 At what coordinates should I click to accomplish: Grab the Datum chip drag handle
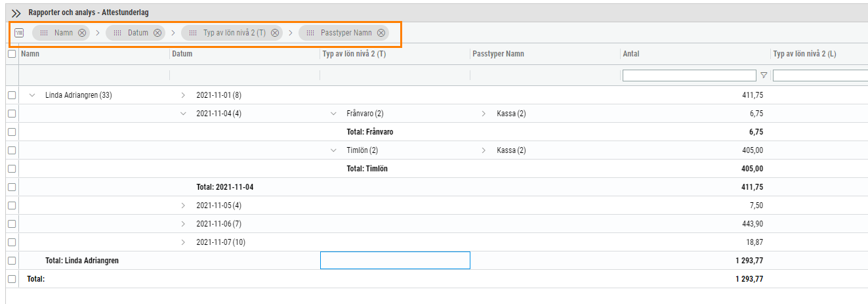[x=118, y=33]
